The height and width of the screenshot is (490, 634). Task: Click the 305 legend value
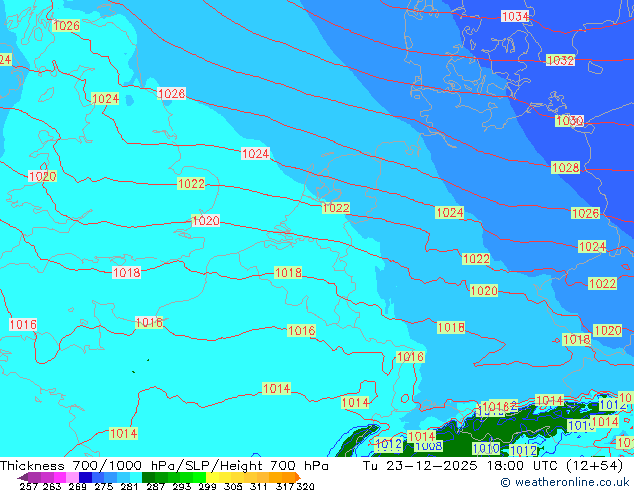click(x=233, y=486)
